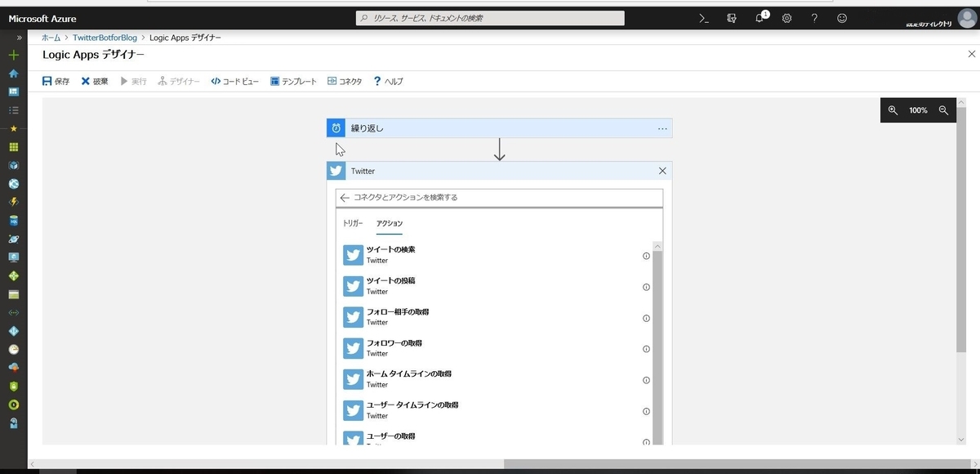Select the 繰り返し recurrence trigger card
980x474 pixels.
[499, 128]
